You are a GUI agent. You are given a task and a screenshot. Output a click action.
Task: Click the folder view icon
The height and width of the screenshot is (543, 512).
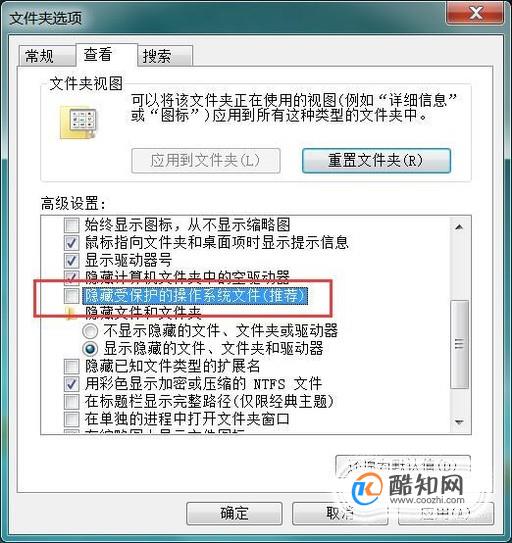(x=79, y=123)
